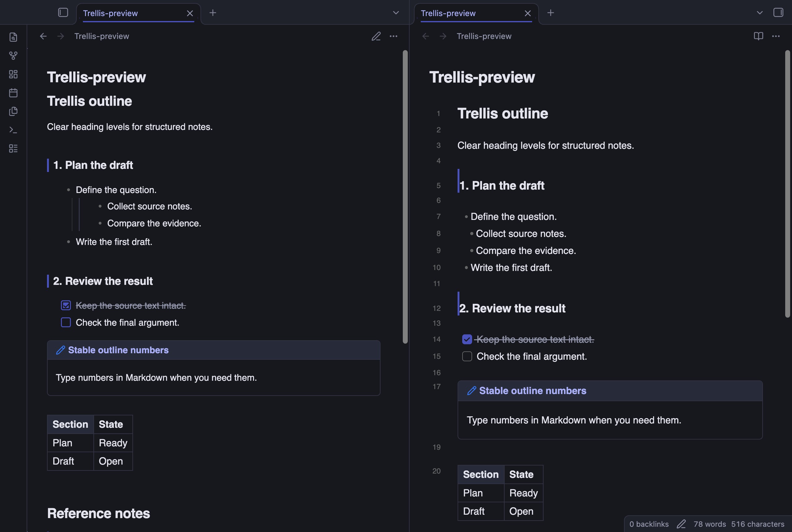
Task: Add new tab in left tab group
Action: [213, 13]
